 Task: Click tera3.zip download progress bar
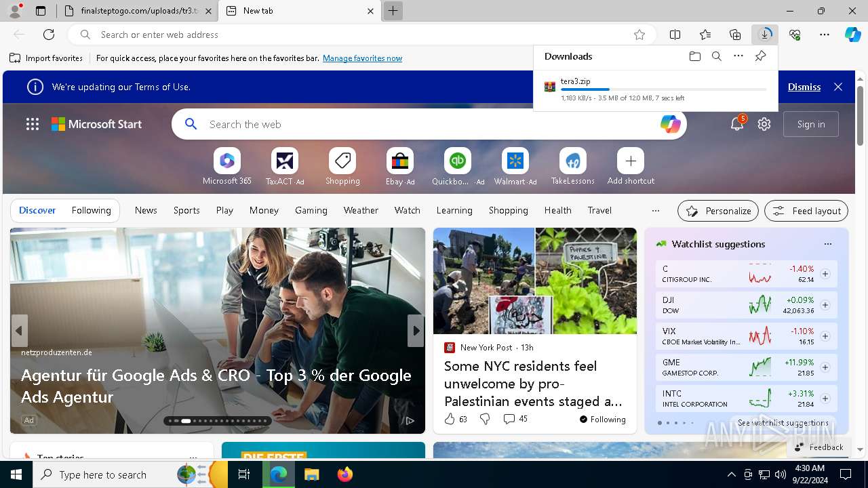(663, 89)
